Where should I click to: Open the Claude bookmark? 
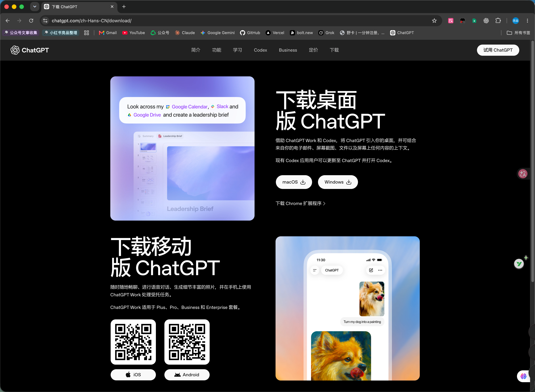point(185,33)
